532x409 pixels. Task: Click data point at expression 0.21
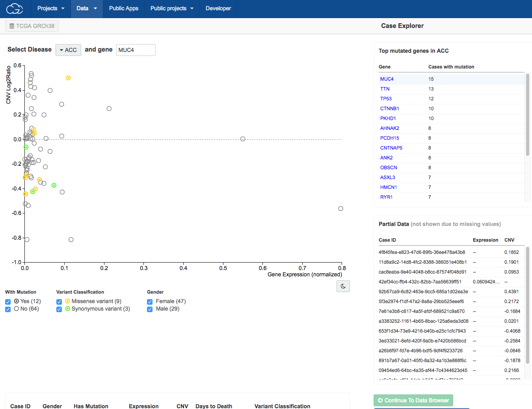point(109,109)
